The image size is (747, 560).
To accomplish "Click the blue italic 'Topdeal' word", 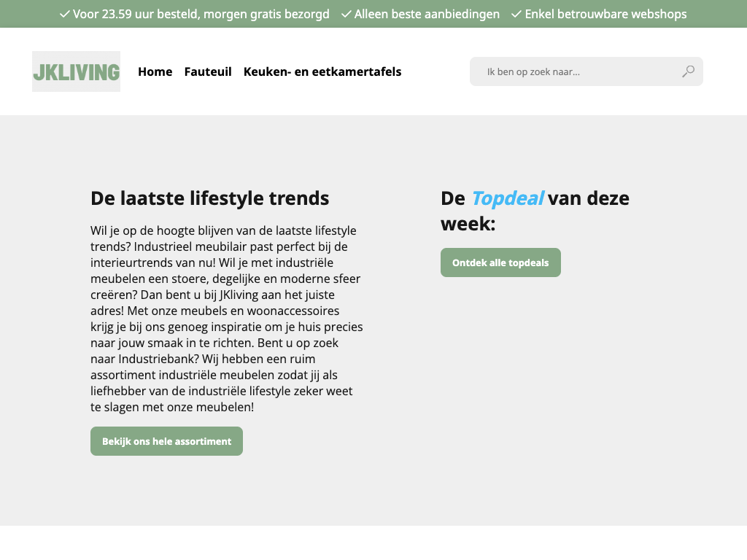I will coord(507,198).
